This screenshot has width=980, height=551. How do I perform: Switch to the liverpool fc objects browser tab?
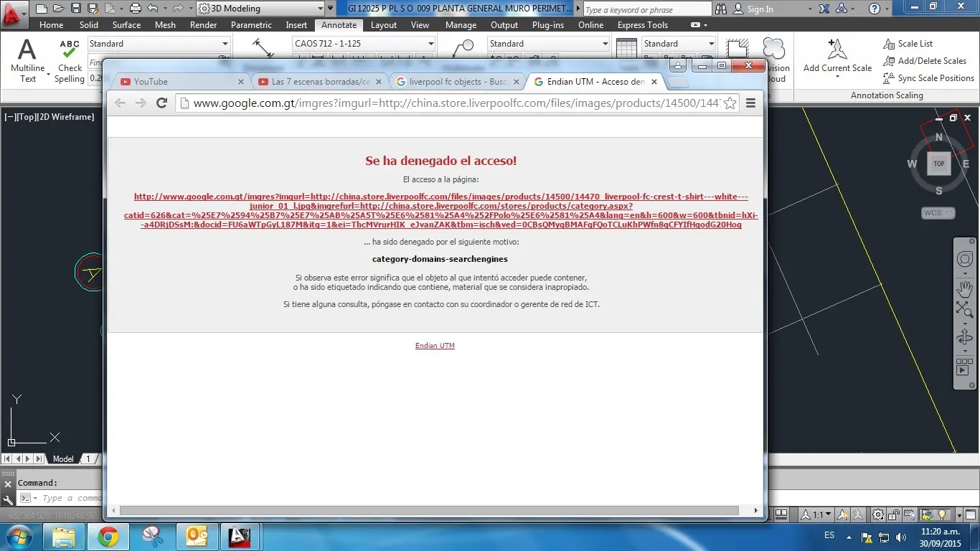(x=456, y=81)
